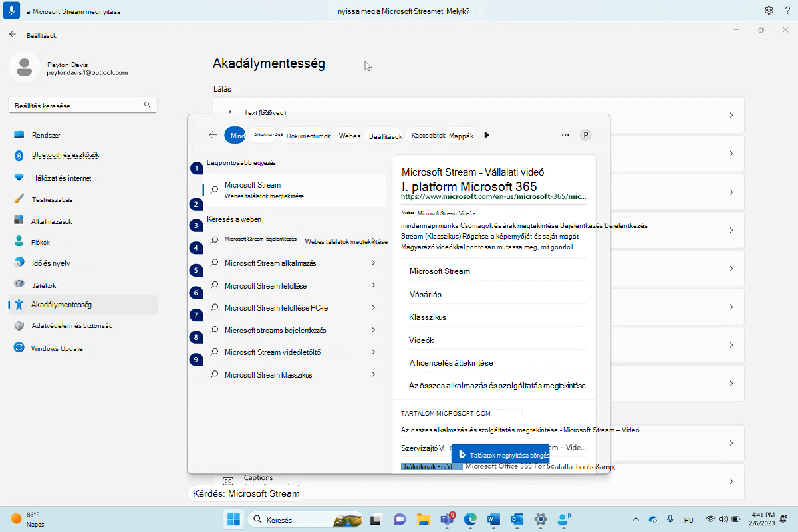
Task: Click the taskbar Keresés search box
Action: point(305,519)
